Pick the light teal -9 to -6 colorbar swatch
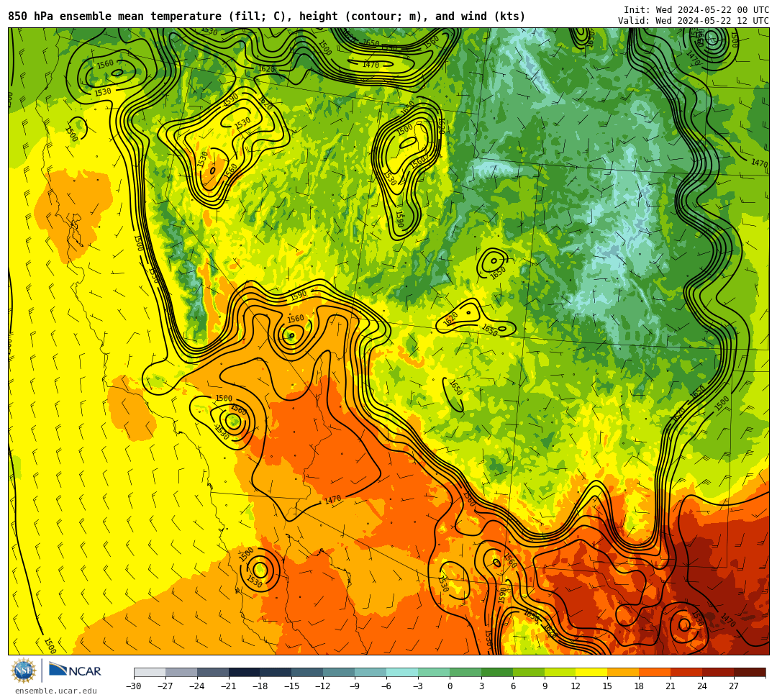The width and height of the screenshot is (777, 700). pos(371,672)
